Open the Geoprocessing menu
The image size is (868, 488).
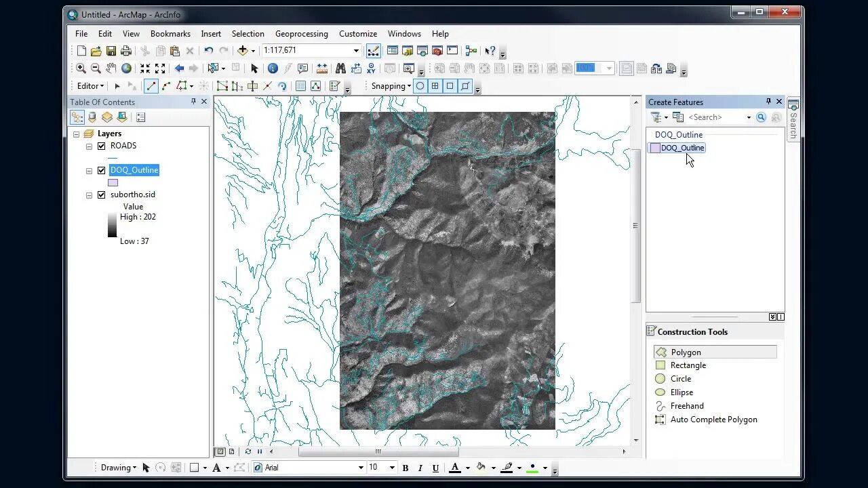[302, 34]
